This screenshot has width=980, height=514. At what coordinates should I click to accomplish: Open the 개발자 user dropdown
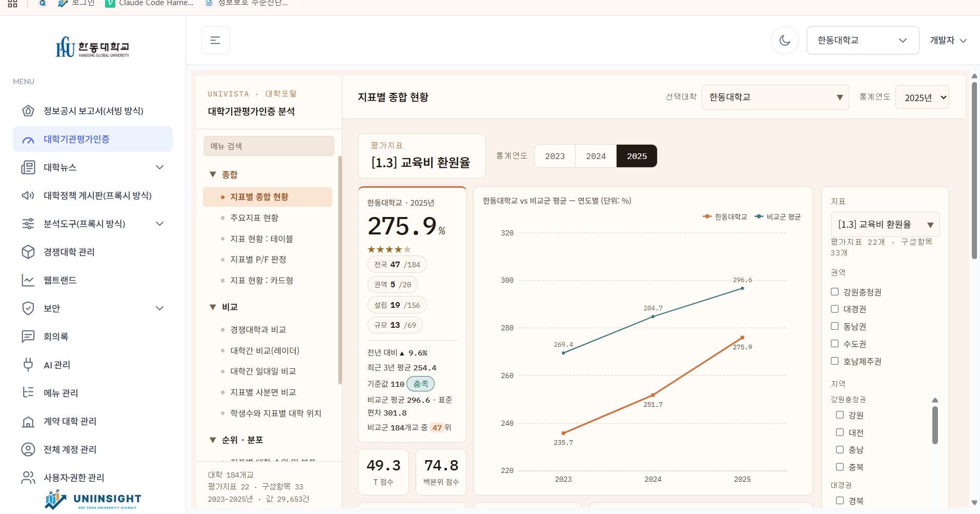948,40
